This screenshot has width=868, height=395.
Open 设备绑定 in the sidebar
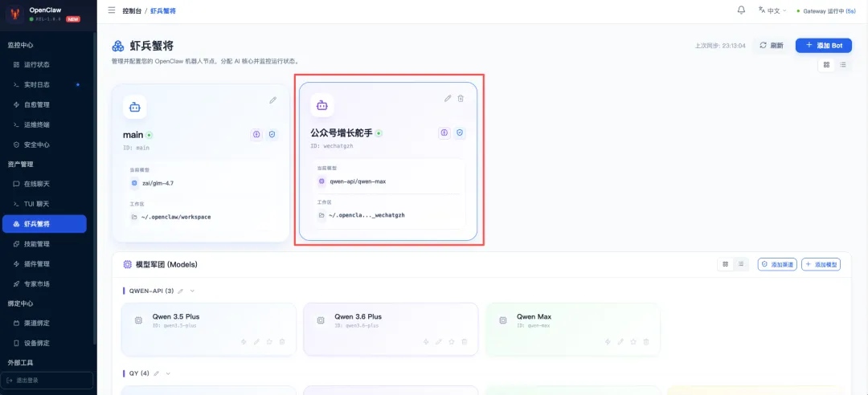(44, 343)
